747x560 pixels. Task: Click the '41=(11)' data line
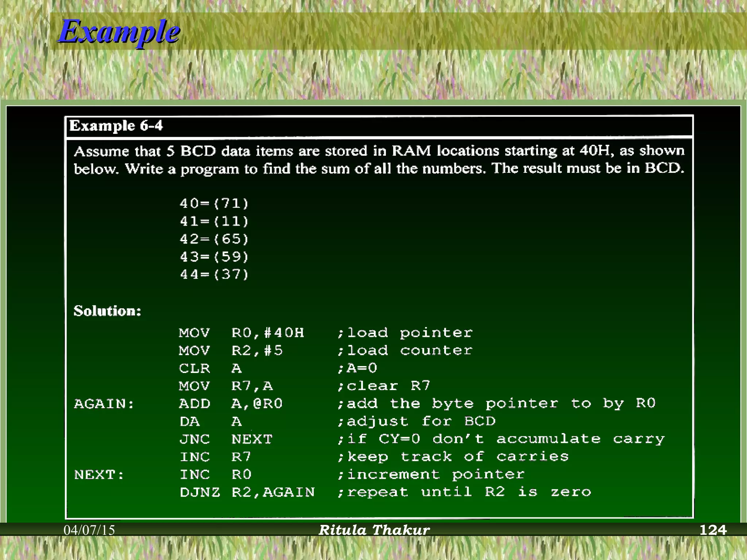coord(214,221)
